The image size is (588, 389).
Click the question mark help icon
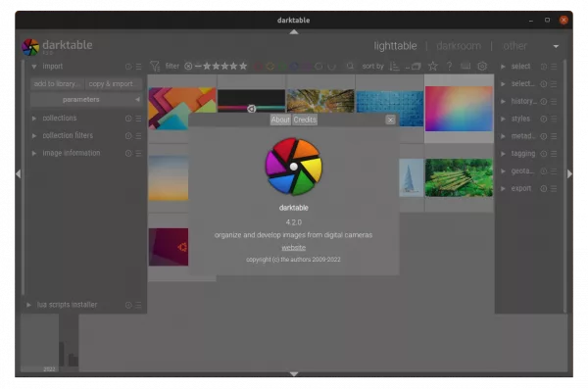pyautogui.click(x=449, y=67)
